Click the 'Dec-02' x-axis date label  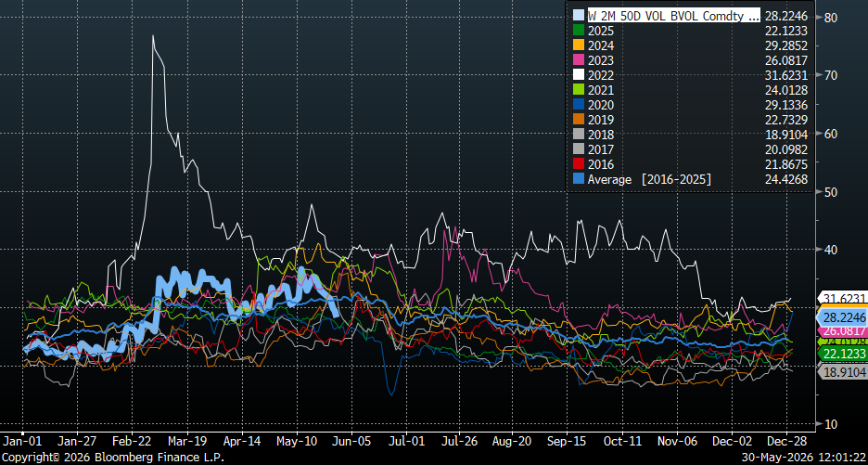pos(732,442)
